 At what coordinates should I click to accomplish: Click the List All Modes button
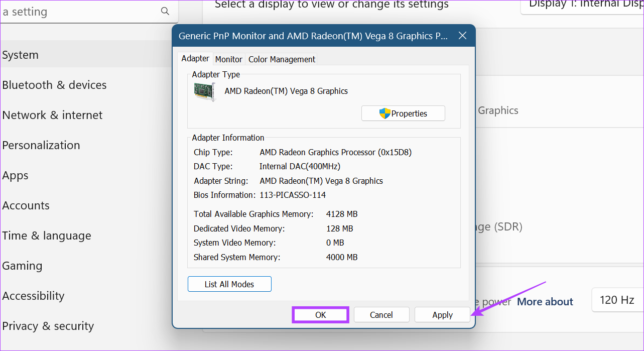point(229,284)
